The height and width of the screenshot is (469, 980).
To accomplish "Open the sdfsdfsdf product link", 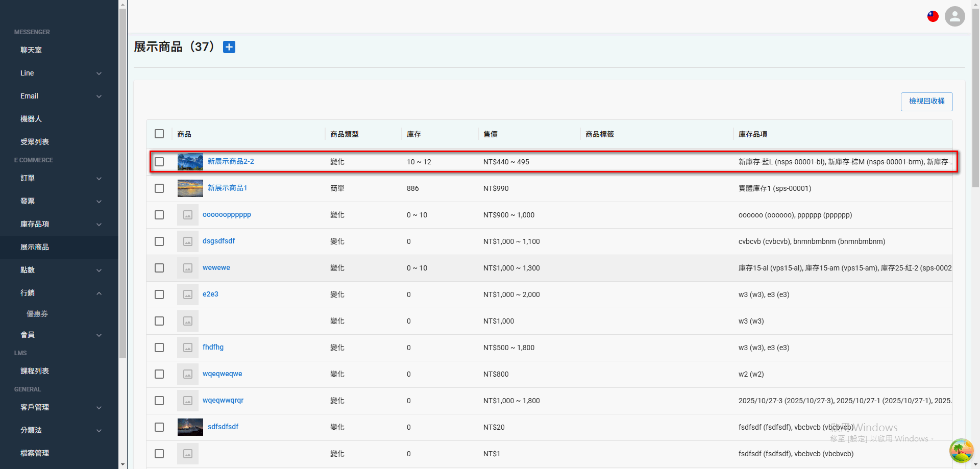I will [x=223, y=427].
